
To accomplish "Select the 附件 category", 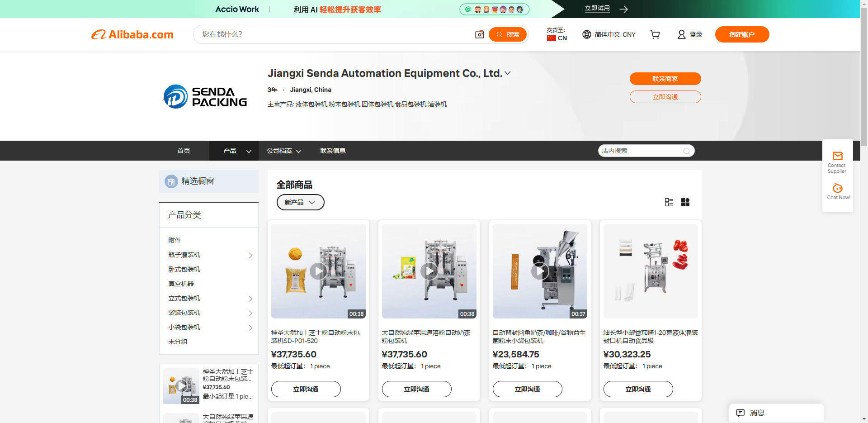I will pos(175,240).
